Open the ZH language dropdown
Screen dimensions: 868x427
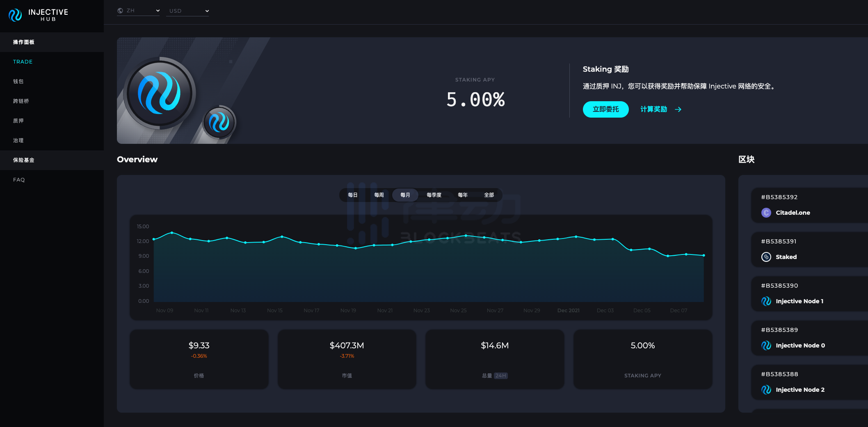point(138,11)
